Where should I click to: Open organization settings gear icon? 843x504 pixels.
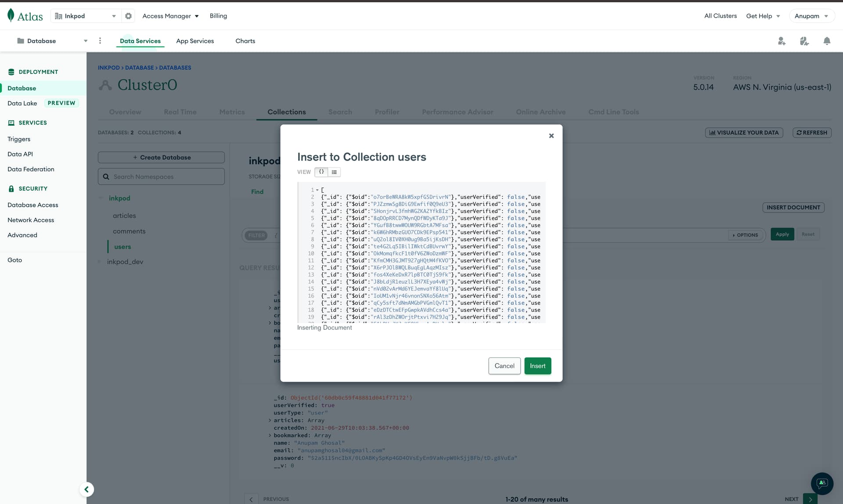click(128, 16)
